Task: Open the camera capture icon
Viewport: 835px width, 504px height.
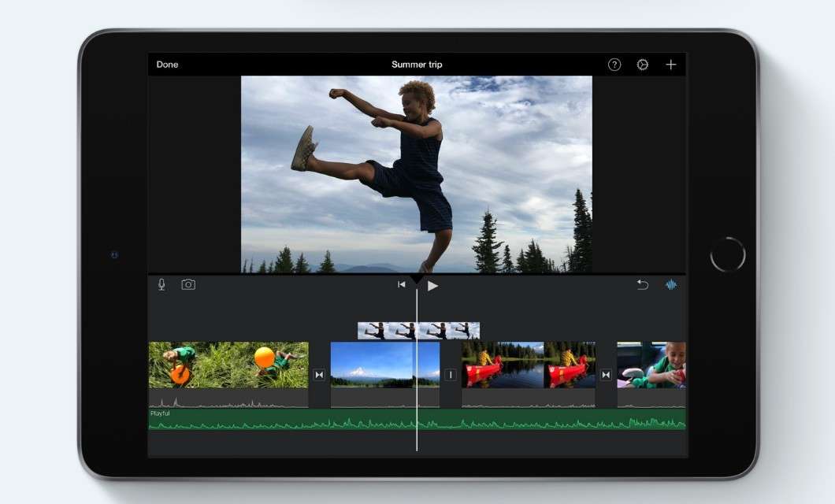Action: coord(188,285)
